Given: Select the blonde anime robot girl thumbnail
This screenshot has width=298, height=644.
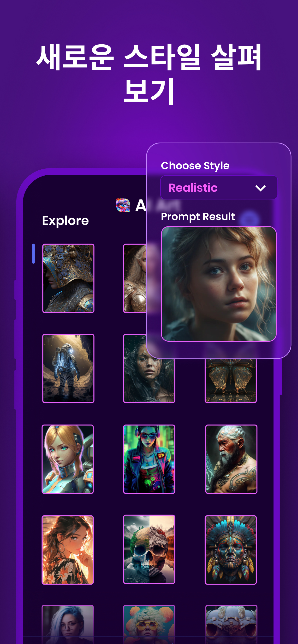Looking at the screenshot, I should [68, 459].
